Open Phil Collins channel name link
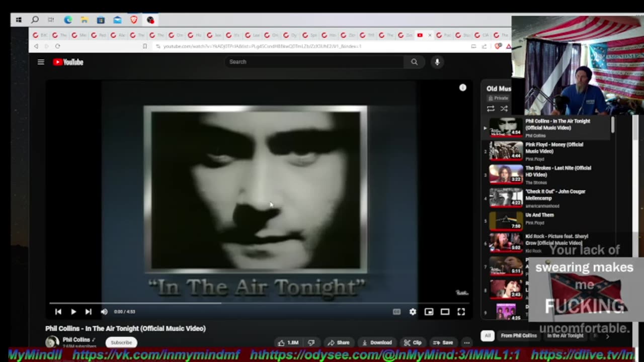Viewport: 644px width, 362px height. (76, 340)
